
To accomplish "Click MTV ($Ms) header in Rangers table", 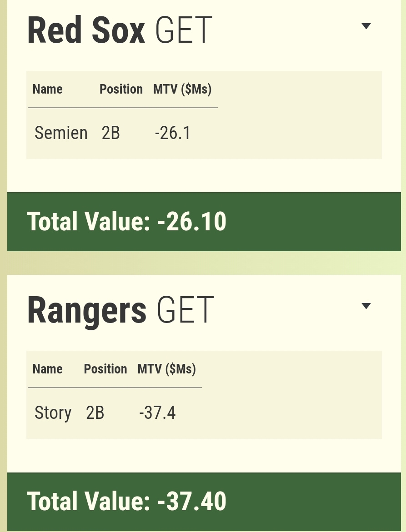I will click(167, 369).
